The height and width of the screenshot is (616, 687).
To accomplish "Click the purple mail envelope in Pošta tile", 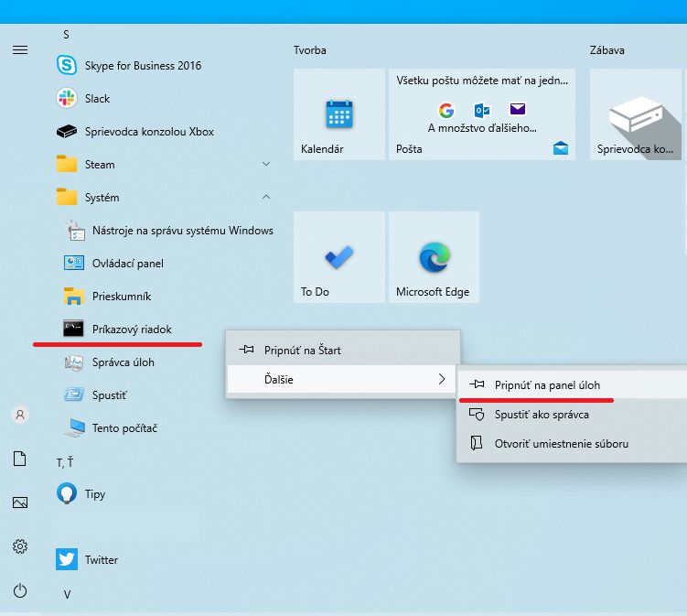I will click(x=518, y=109).
